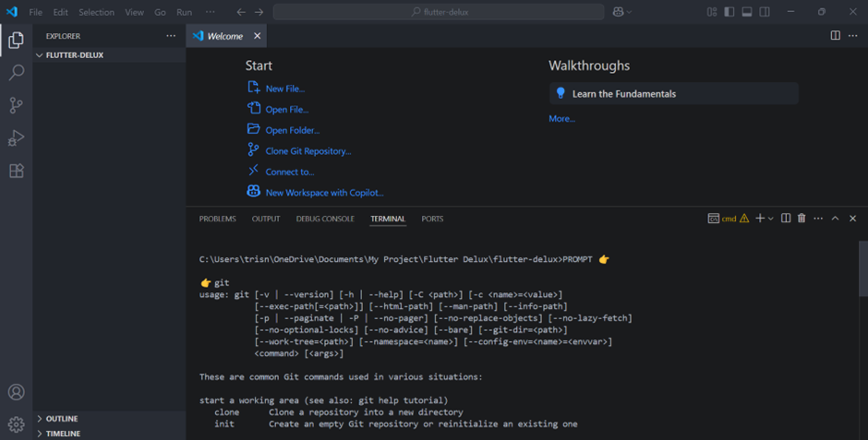Start Learn the Fundamentals walkthrough
This screenshot has width=868, height=440.
pos(674,93)
